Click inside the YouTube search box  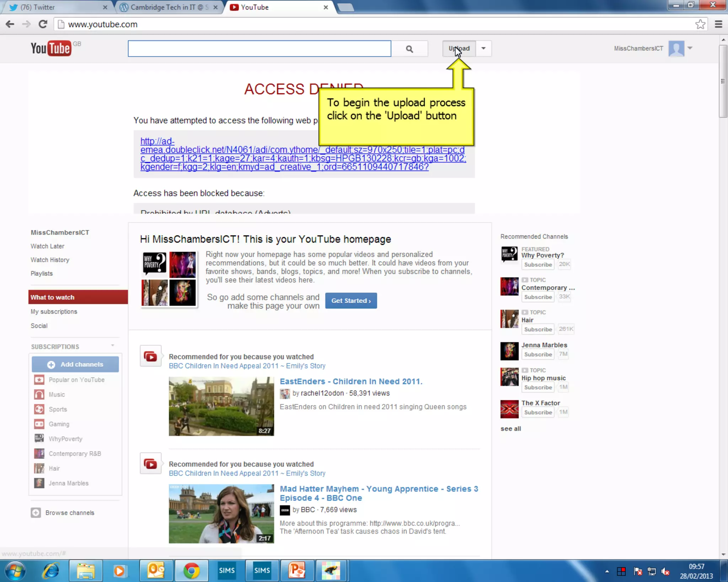click(x=259, y=49)
